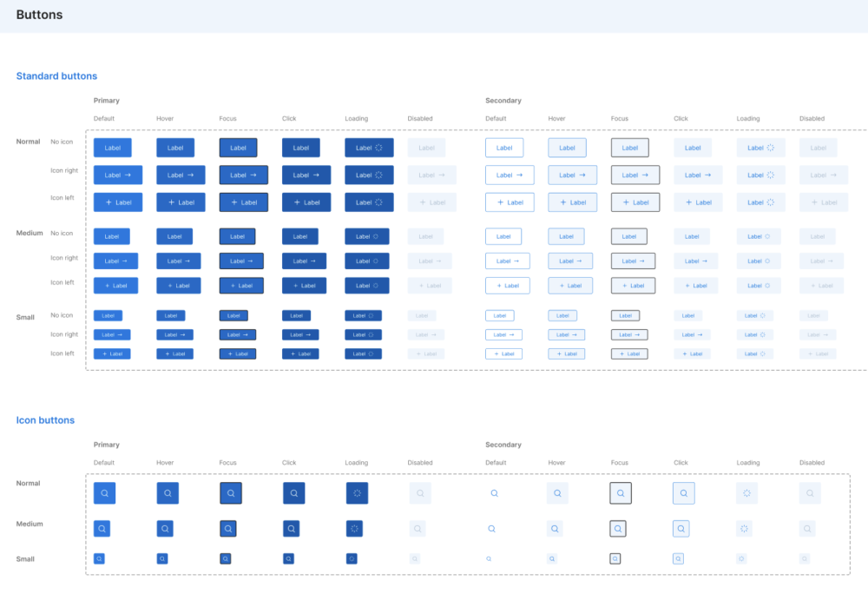Click Primary Normal Default search icon button
Viewport: 868px width, 607px height.
click(105, 493)
